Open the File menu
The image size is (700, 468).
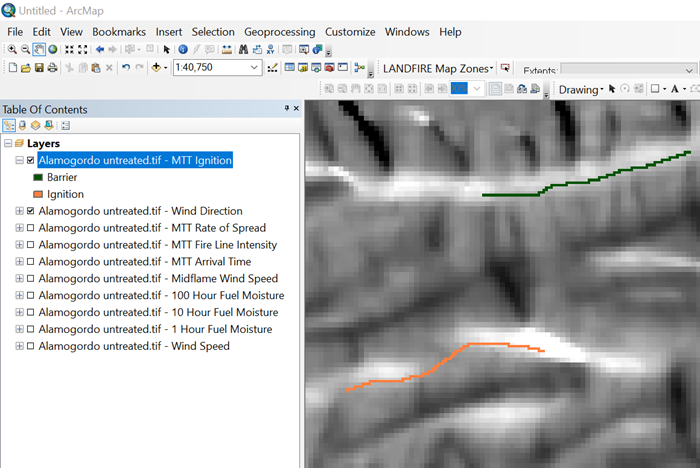pos(15,32)
